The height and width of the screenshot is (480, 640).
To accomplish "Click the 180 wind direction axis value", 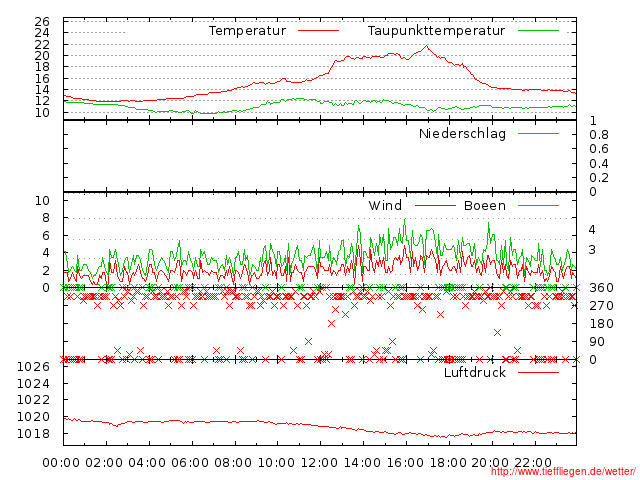I will 601,324.
